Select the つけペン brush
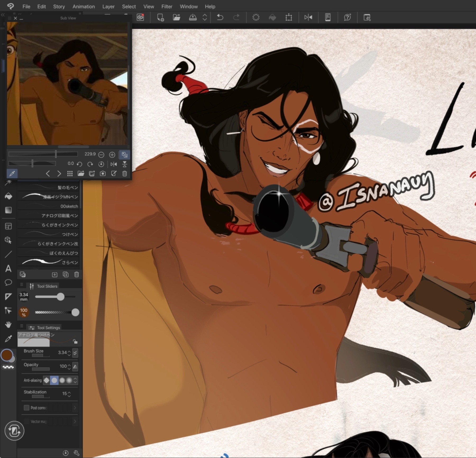 point(48,234)
